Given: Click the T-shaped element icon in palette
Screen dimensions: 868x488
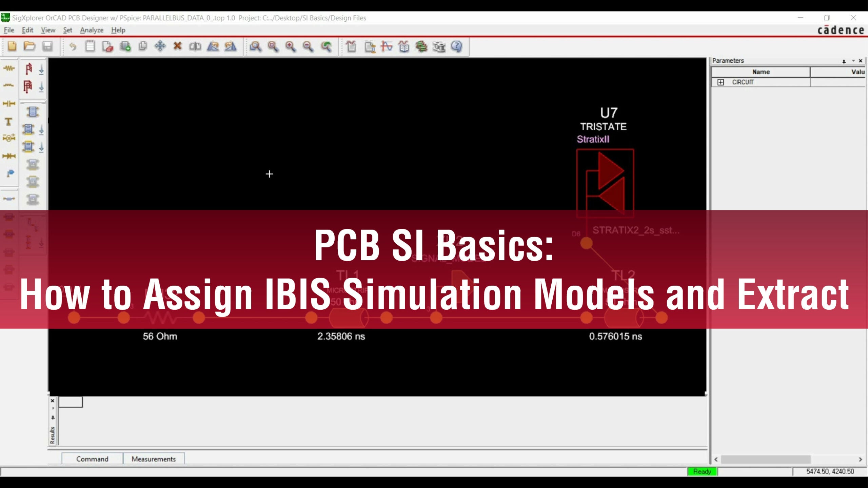Looking at the screenshot, I should point(9,121).
